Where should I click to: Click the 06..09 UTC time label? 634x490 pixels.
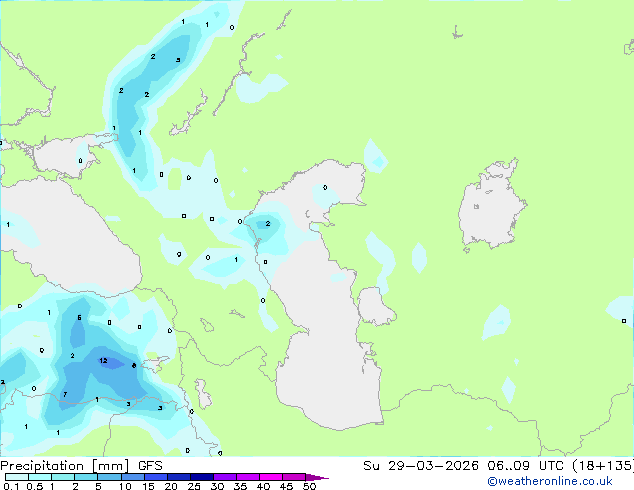click(x=525, y=466)
